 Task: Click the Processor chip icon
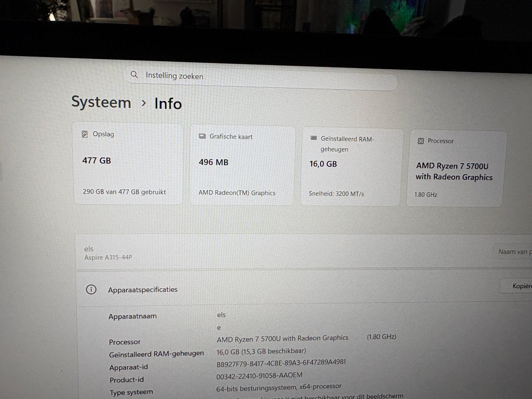point(421,141)
